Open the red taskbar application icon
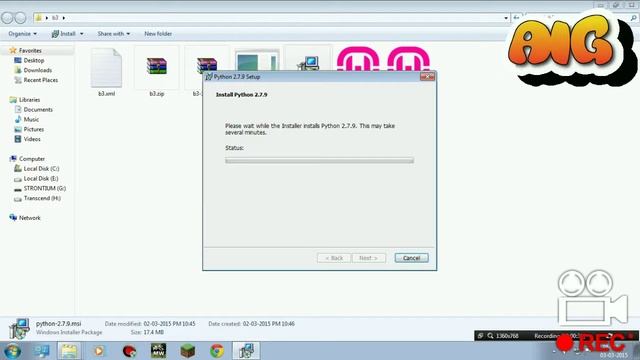Image resolution: width=640 pixels, height=360 pixels. [x=129, y=351]
